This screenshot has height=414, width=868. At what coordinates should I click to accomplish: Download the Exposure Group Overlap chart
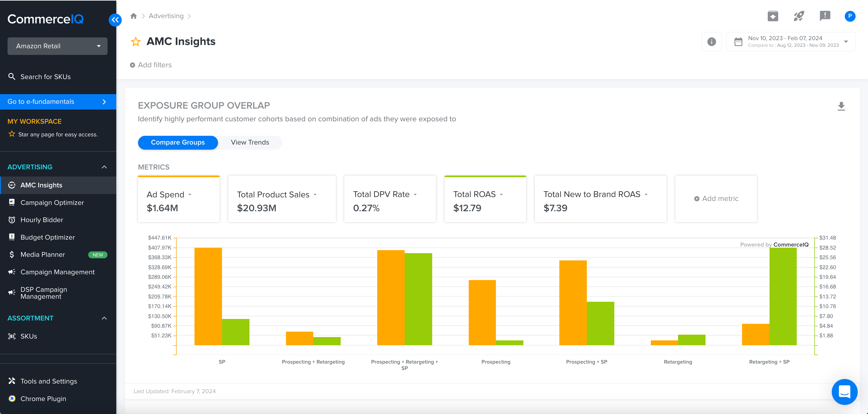(x=841, y=106)
